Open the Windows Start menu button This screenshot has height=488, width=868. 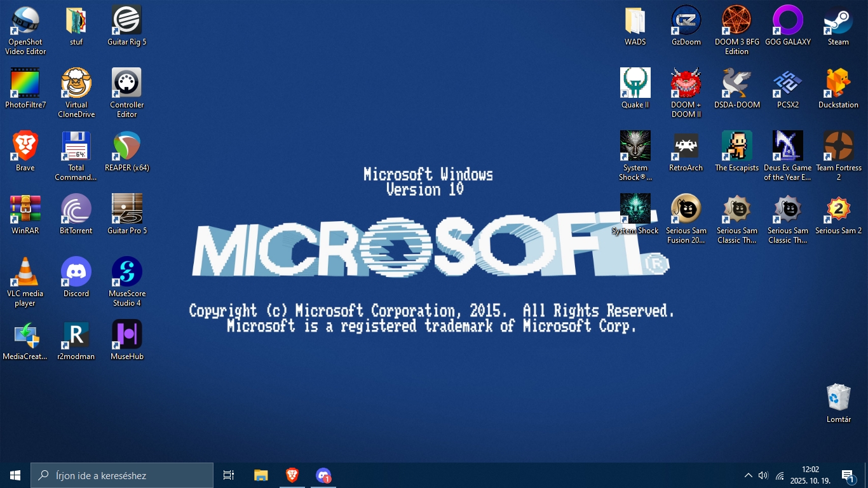[15, 475]
